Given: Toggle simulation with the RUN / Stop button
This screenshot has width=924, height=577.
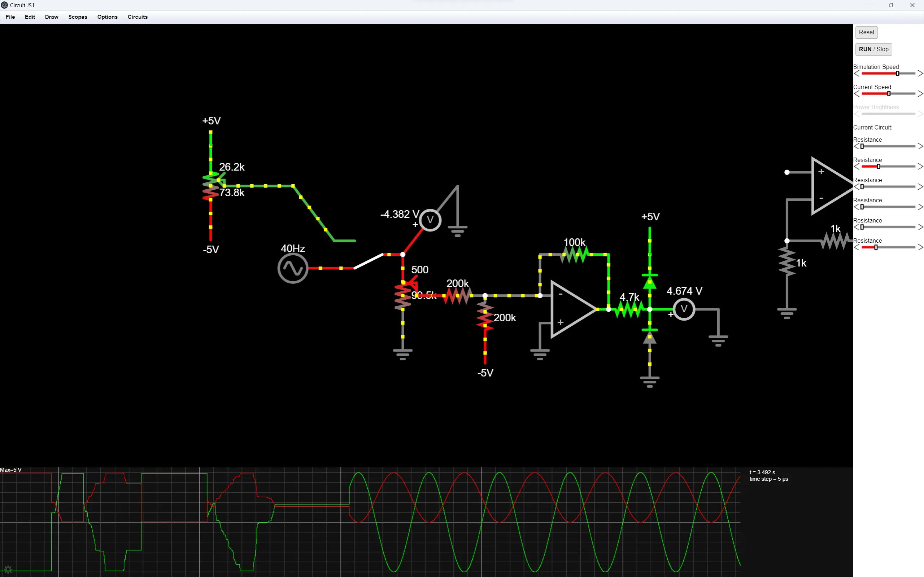Looking at the screenshot, I should pos(873,49).
